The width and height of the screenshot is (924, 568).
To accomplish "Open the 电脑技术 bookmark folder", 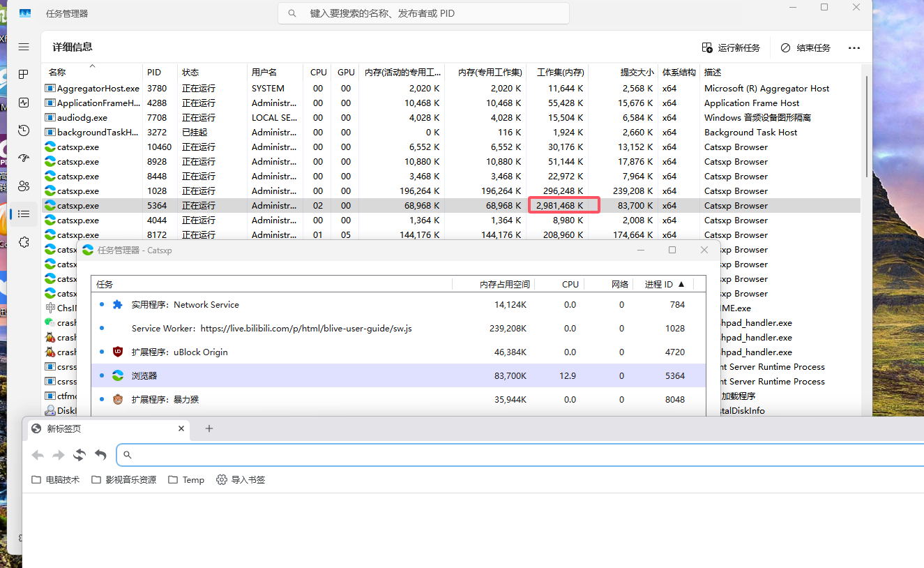I will [x=56, y=480].
